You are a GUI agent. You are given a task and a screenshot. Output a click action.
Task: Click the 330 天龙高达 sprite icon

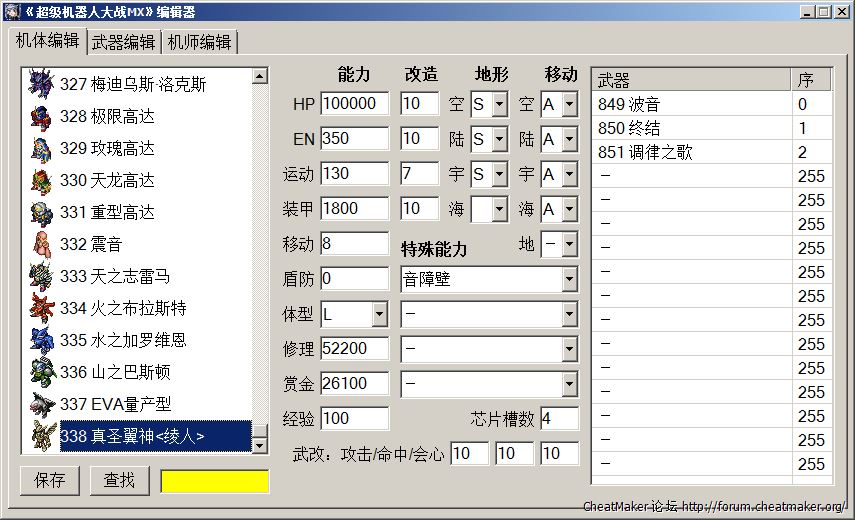click(41, 180)
